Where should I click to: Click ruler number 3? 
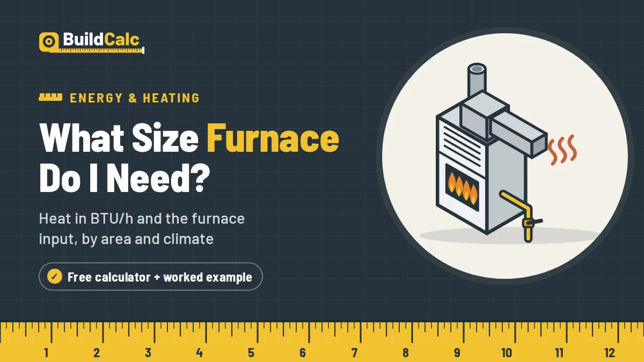coord(148,353)
